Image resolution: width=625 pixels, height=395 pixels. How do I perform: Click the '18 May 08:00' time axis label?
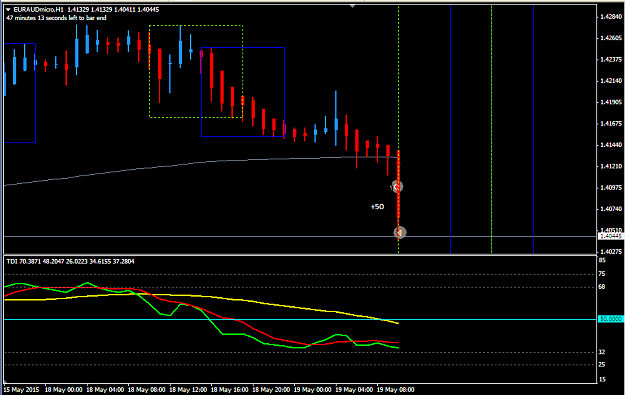tap(147, 389)
